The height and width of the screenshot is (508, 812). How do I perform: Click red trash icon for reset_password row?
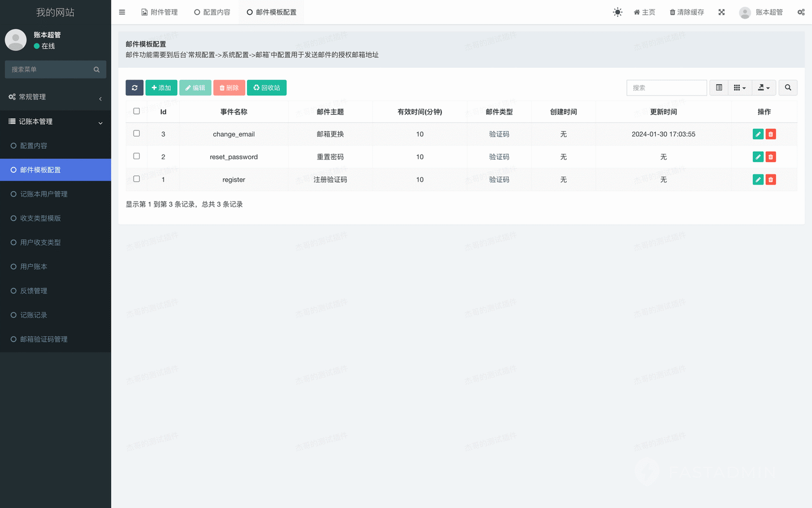[771, 157]
